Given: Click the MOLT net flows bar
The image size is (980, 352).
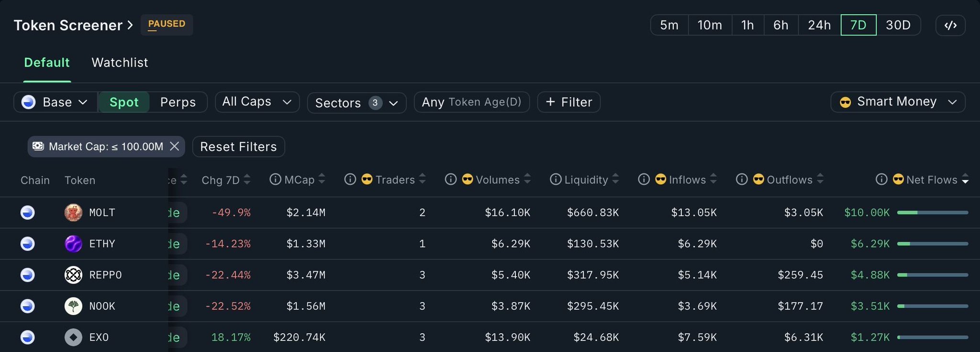Looking at the screenshot, I should pyautogui.click(x=932, y=213).
